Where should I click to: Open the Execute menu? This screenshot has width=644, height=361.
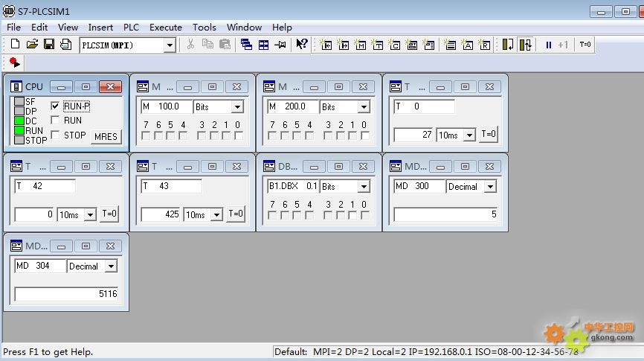[166, 27]
